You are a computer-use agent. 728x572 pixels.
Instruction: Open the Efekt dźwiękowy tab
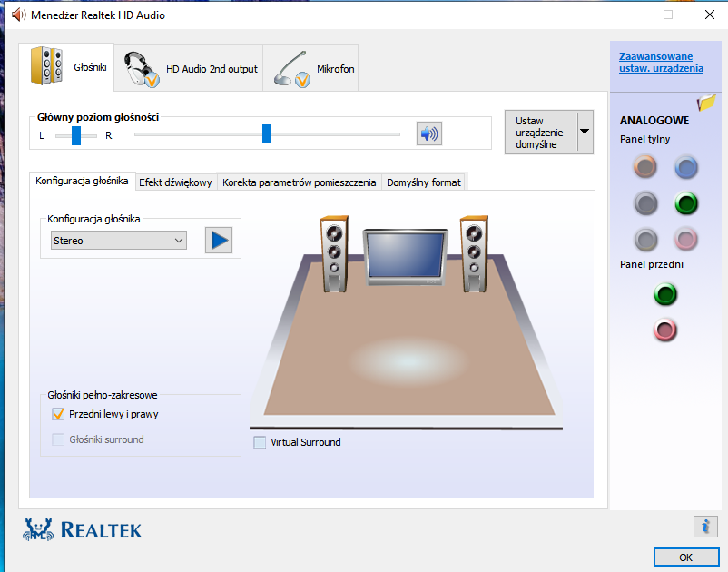tap(175, 182)
